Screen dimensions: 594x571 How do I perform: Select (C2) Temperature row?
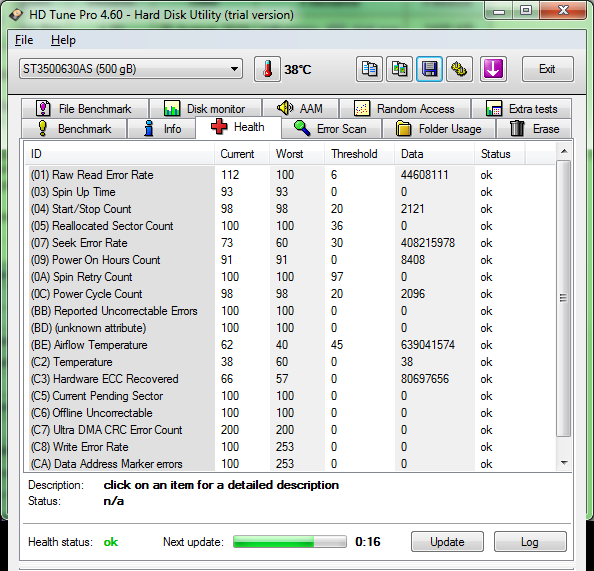(x=290, y=362)
